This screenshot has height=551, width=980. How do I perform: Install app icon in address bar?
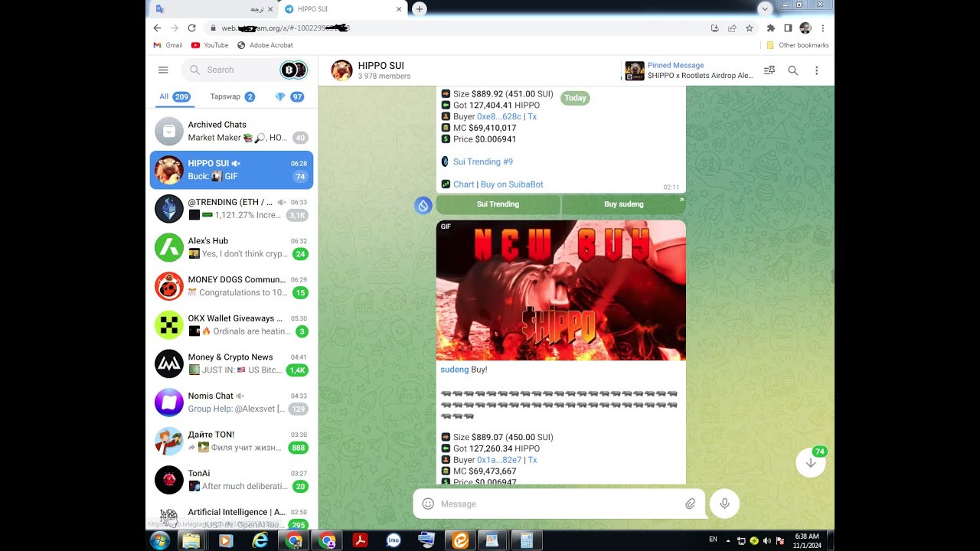coord(714,28)
